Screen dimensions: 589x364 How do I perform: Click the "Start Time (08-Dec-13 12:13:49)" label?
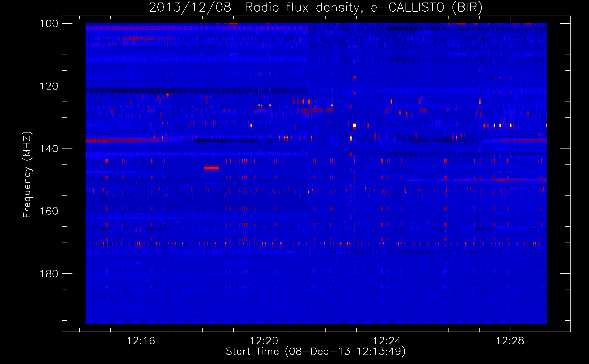[316, 352]
